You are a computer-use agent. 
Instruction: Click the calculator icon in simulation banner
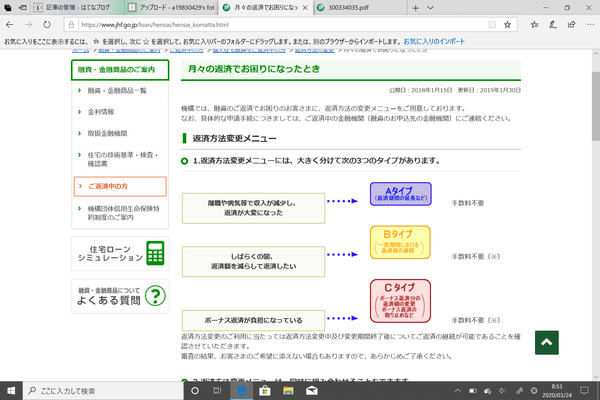(155, 253)
